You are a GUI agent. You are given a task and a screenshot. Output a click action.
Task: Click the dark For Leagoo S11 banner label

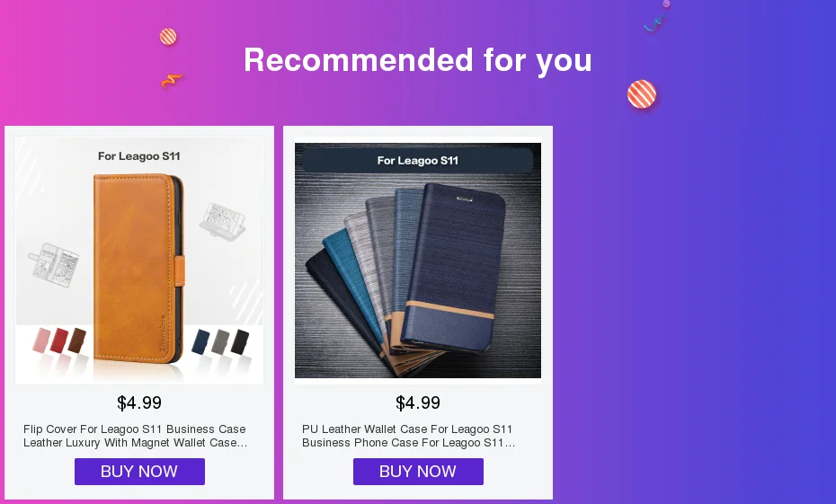(418, 160)
